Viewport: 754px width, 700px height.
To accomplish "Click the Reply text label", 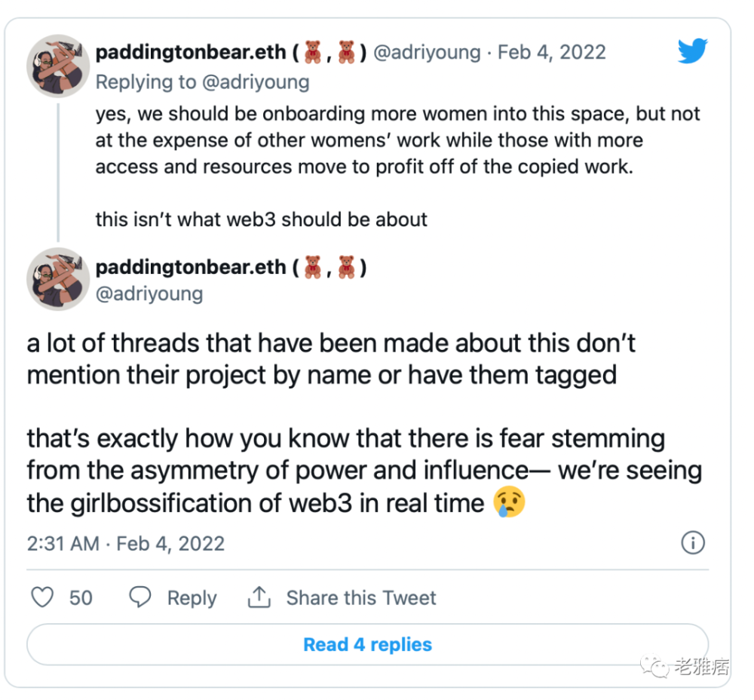I will point(192,598).
